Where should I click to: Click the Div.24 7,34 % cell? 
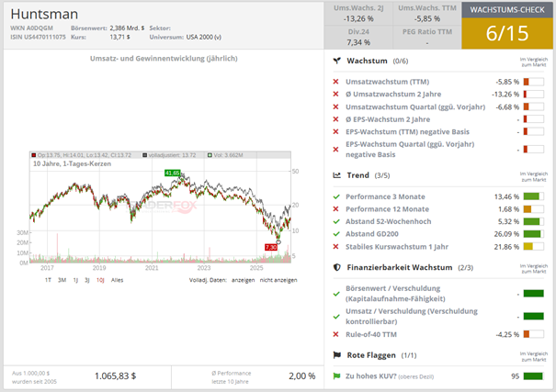coord(358,38)
